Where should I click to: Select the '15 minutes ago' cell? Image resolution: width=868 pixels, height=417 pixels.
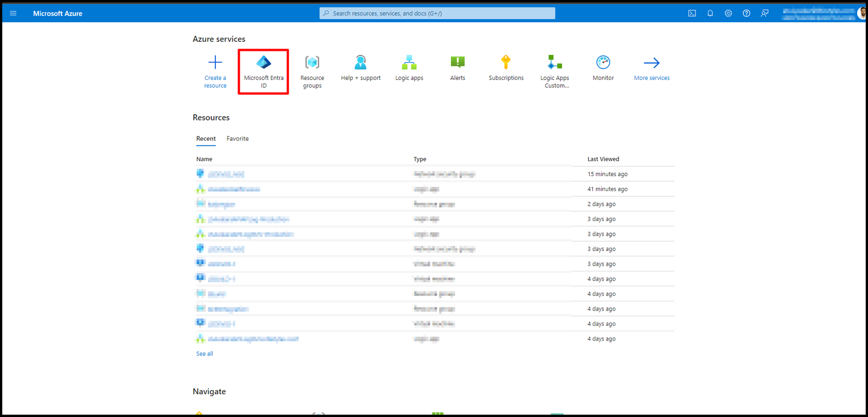point(608,174)
